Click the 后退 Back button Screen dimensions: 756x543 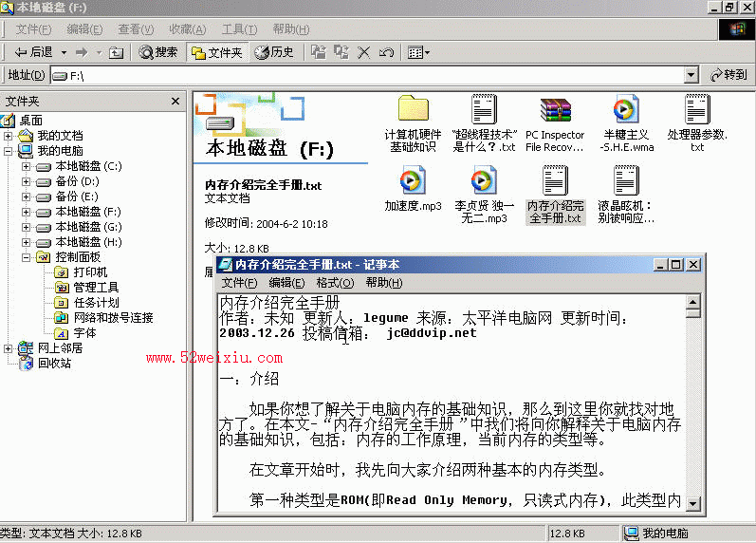(x=34, y=52)
